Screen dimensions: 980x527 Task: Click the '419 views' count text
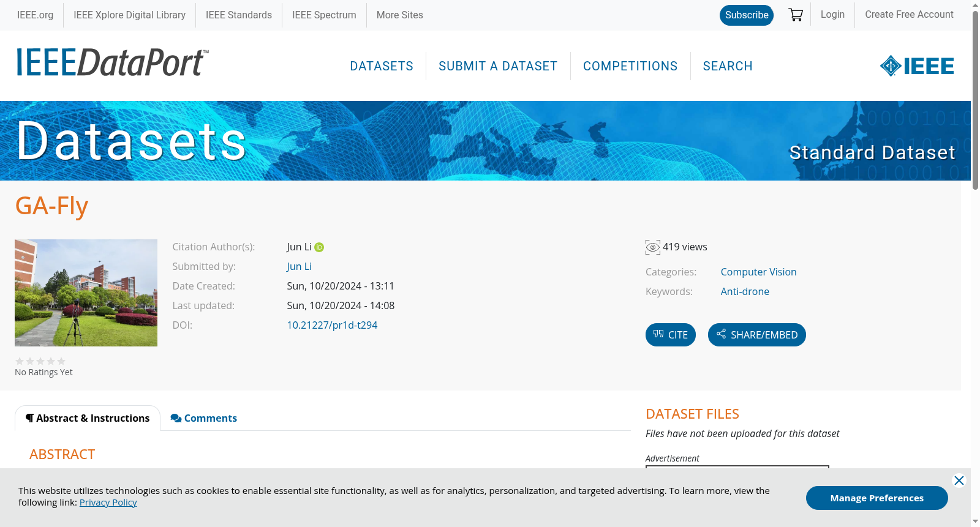pyautogui.click(x=685, y=247)
